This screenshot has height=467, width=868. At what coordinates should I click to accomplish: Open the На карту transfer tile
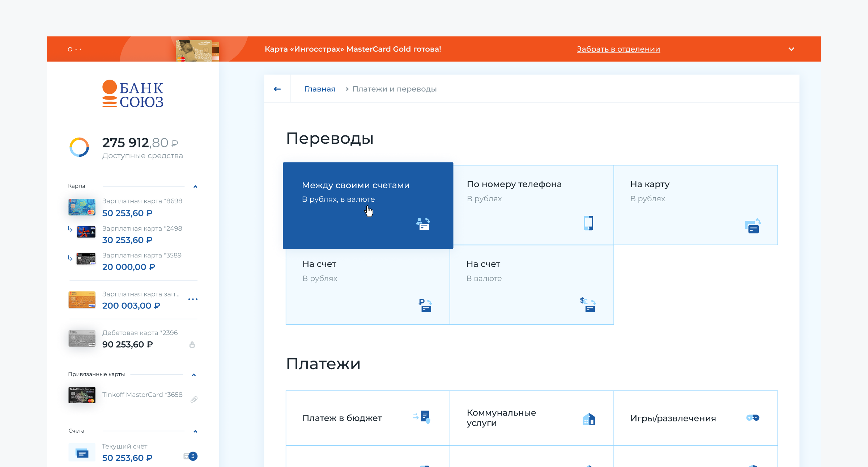click(x=696, y=205)
